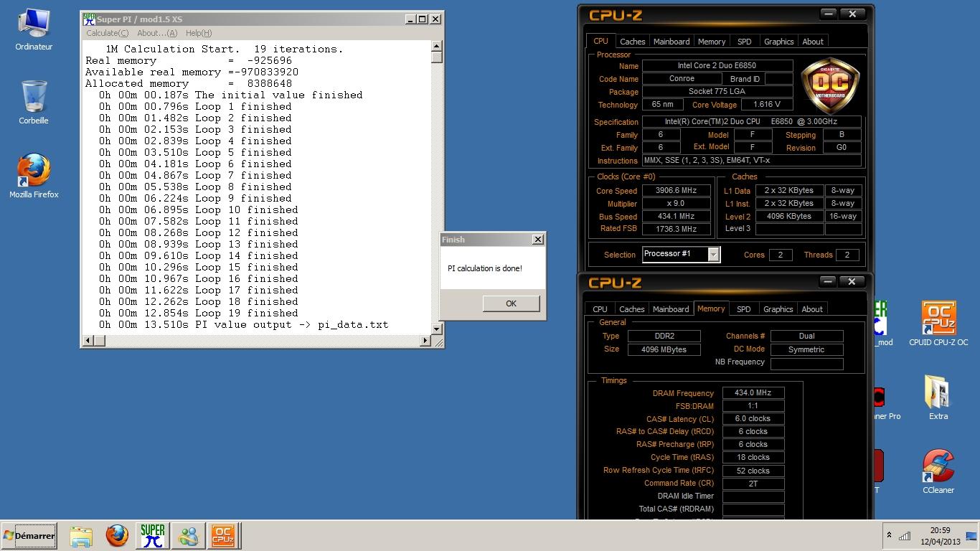This screenshot has width=980, height=551.
Task: Open the Ordinateur desktop icon
Action: pos(34,30)
